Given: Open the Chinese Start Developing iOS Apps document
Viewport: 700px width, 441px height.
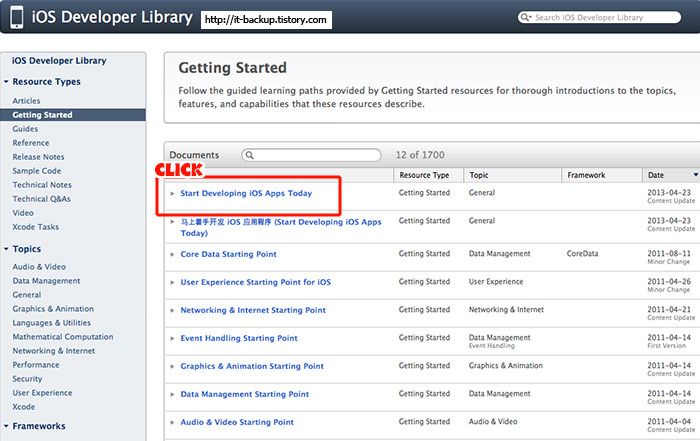Looking at the screenshot, I should 281,227.
